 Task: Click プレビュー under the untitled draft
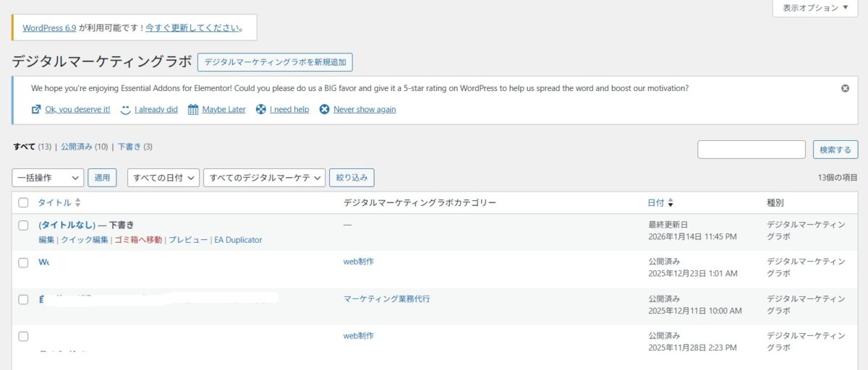pyautogui.click(x=188, y=240)
